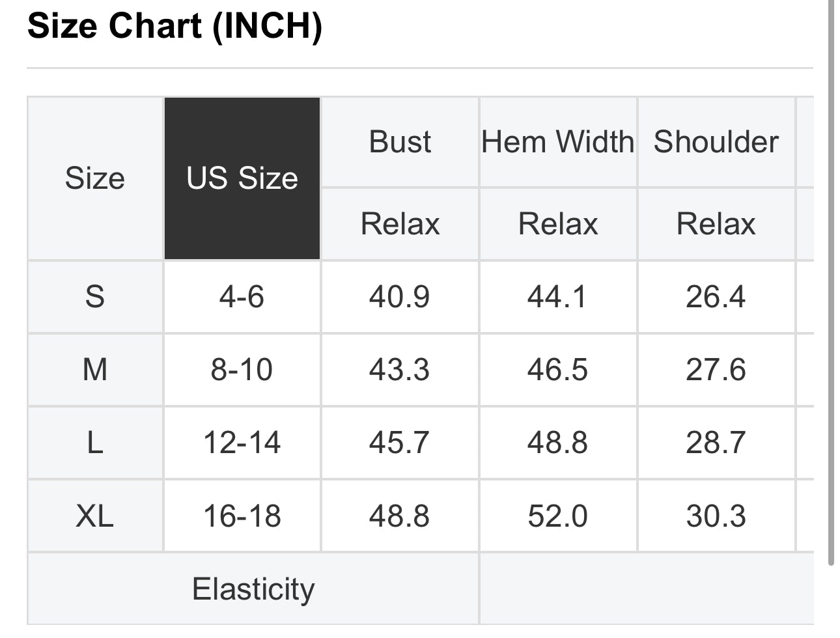Select the highlighted US Size column header
The image size is (840, 638).
[x=242, y=178]
